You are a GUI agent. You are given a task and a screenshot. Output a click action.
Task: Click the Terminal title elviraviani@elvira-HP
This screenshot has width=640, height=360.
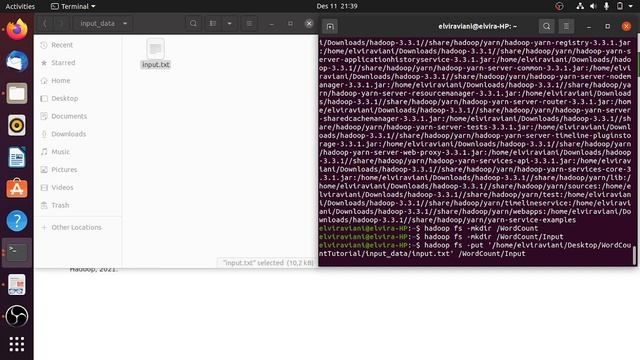pyautogui.click(x=478, y=27)
